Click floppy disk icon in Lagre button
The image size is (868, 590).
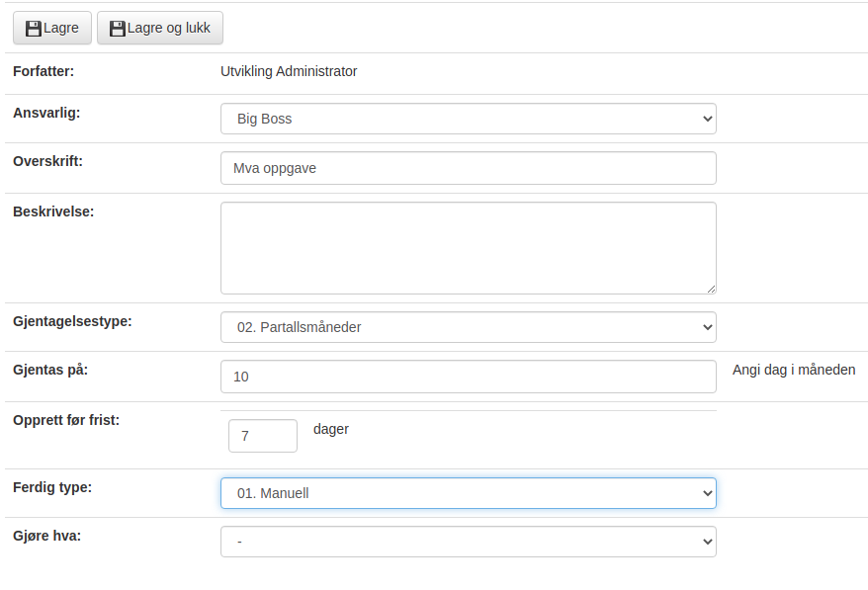click(x=34, y=29)
